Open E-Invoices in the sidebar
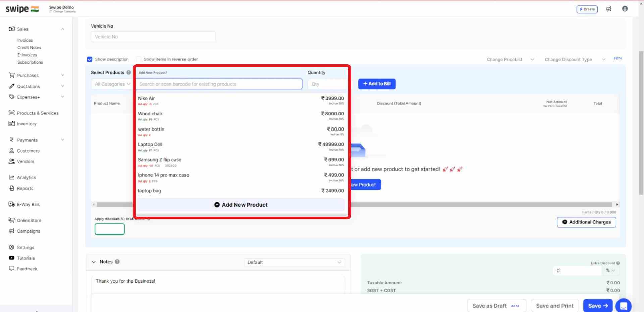The width and height of the screenshot is (644, 312). (27, 55)
